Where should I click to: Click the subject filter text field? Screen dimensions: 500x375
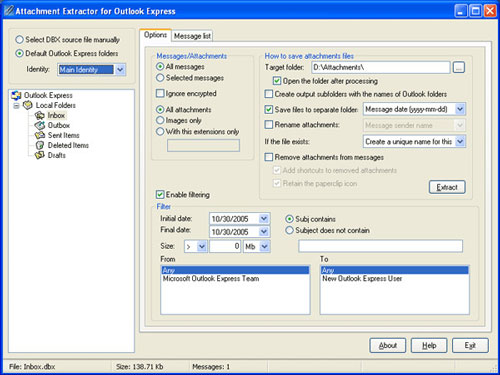tap(381, 246)
